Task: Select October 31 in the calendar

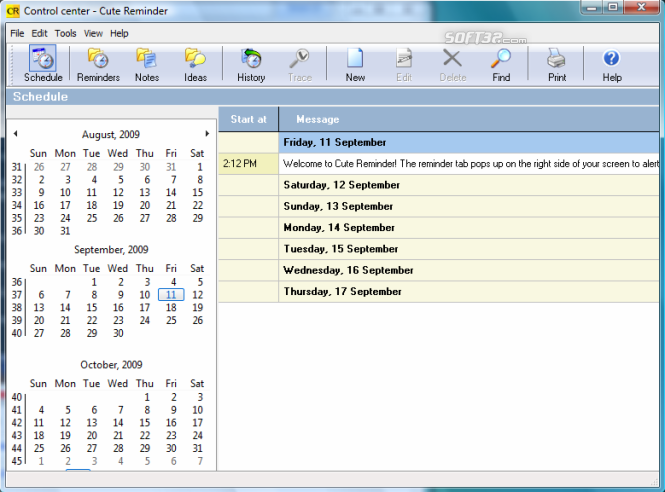Action: click(x=198, y=448)
